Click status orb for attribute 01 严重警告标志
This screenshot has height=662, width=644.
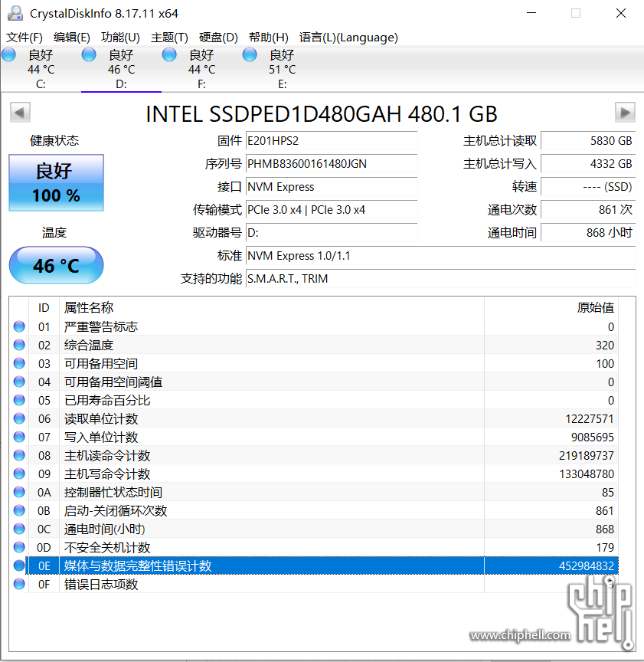[x=19, y=326]
